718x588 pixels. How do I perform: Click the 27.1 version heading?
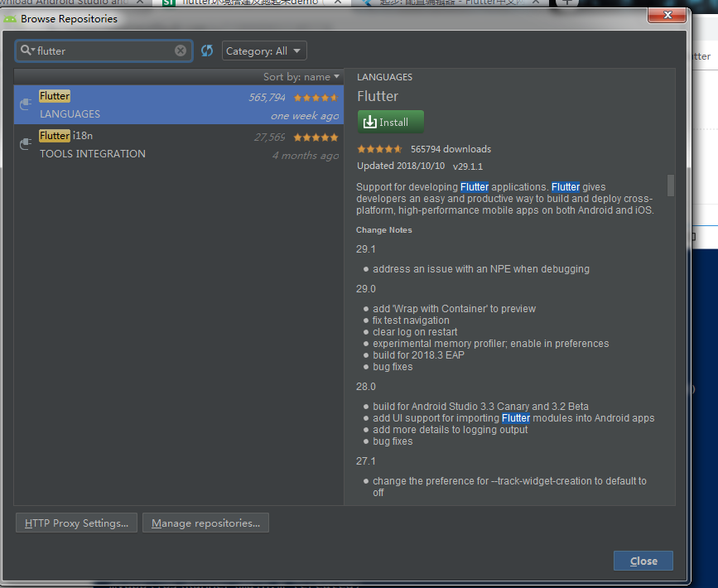[365, 461]
